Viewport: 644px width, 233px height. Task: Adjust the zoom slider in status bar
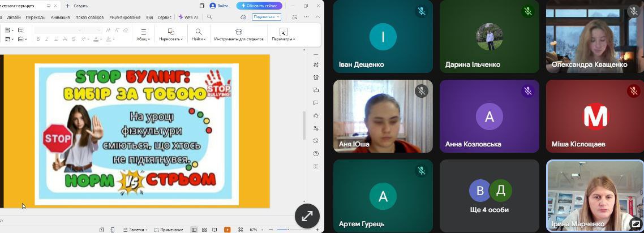click(x=287, y=230)
